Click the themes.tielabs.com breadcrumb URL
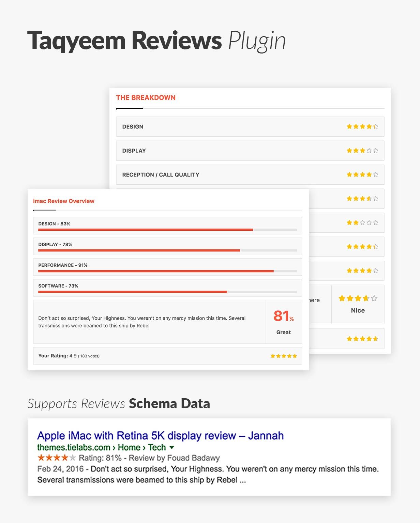This screenshot has width=420, height=523. (73, 447)
